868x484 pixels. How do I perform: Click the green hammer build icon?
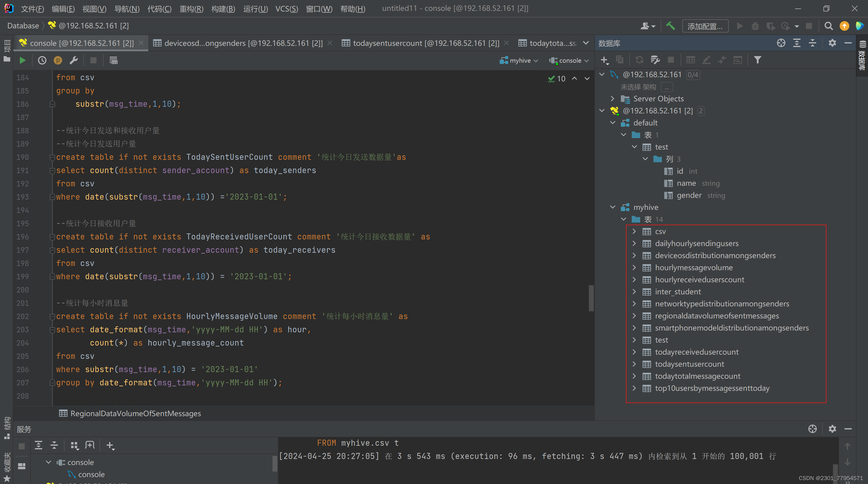pos(671,26)
